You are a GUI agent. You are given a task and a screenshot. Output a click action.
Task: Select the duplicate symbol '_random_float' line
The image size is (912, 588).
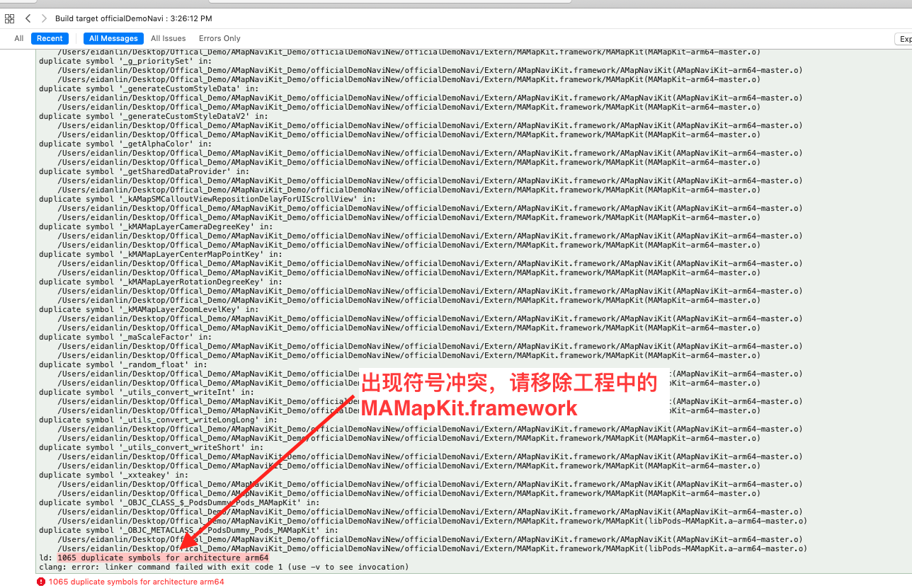(123, 364)
